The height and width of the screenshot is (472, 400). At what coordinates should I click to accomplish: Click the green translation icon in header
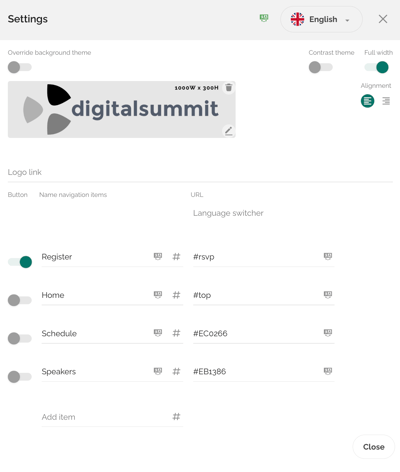pyautogui.click(x=264, y=18)
